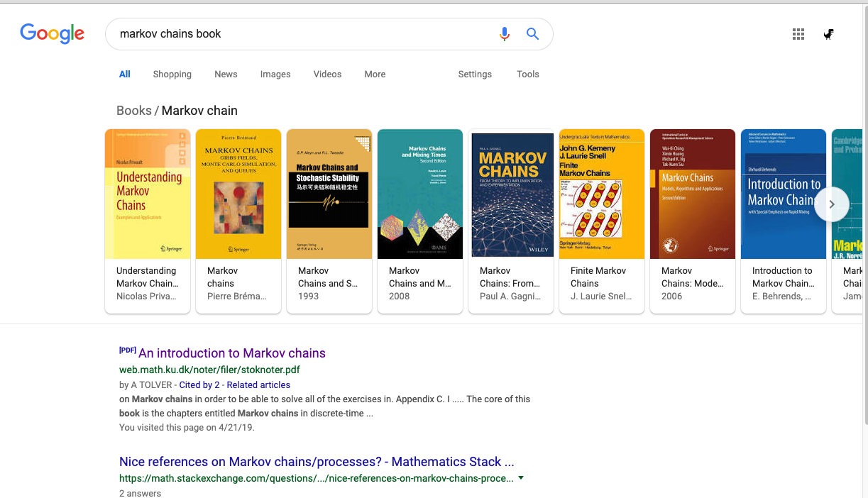Click 'Pierre Bréma...' author text
This screenshot has width=868, height=498.
(x=237, y=296)
